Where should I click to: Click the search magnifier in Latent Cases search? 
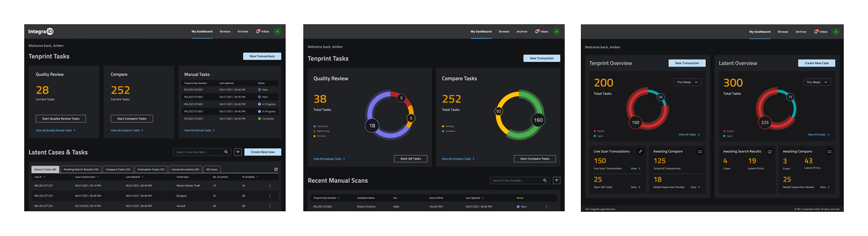click(x=226, y=152)
